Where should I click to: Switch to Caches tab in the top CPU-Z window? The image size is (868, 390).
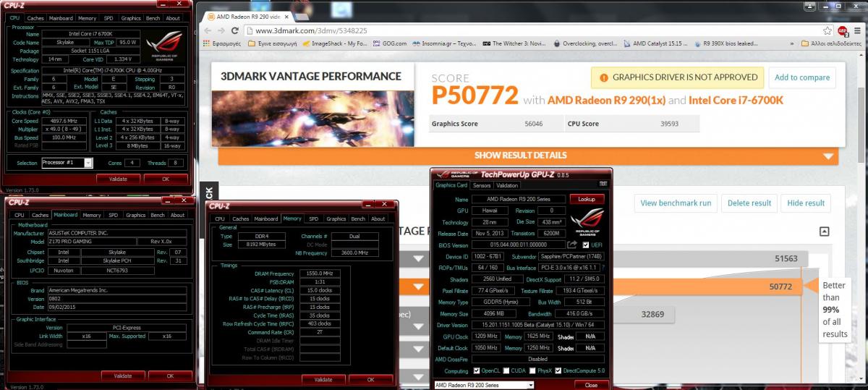pos(34,18)
